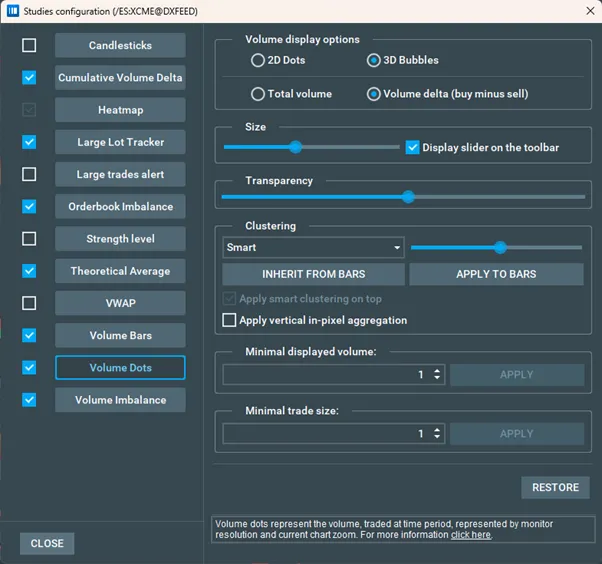Open the Heatmap study settings

click(x=120, y=110)
